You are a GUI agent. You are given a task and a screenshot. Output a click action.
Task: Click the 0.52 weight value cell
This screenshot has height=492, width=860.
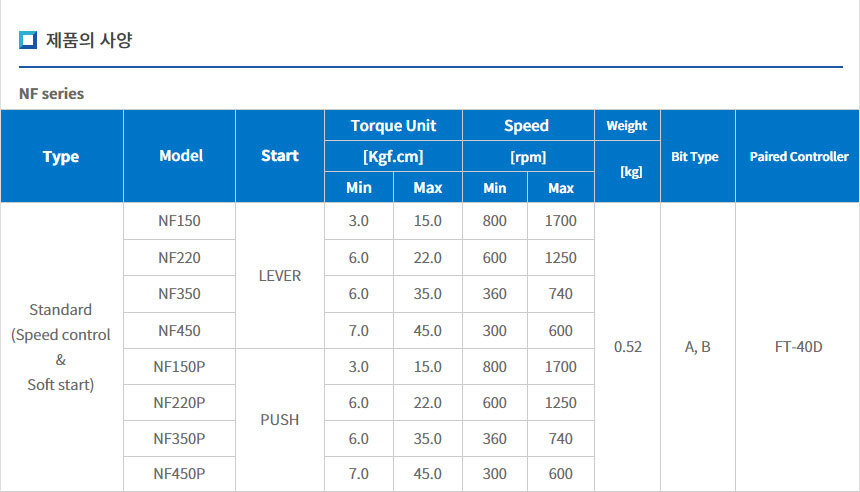627,347
